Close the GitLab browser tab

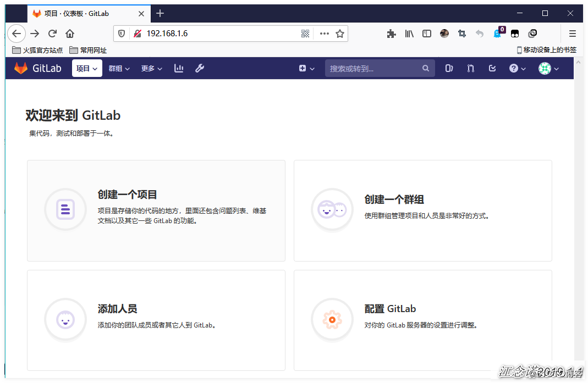point(141,14)
